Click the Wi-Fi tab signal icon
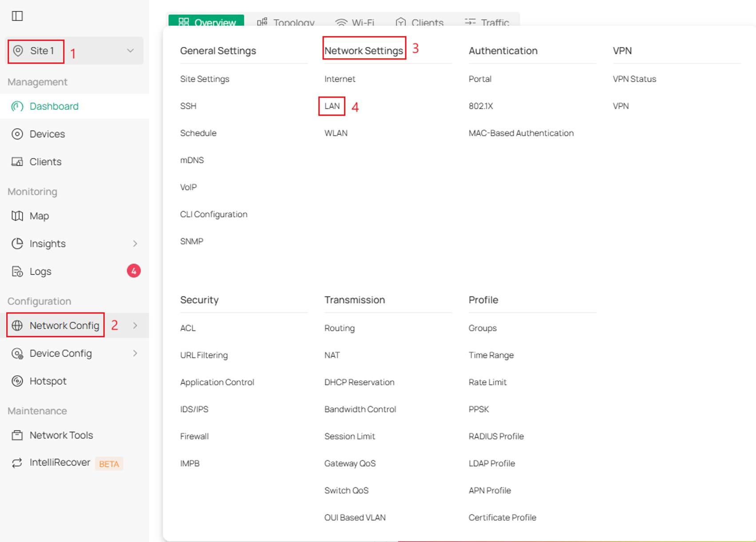756x542 pixels. tap(341, 22)
